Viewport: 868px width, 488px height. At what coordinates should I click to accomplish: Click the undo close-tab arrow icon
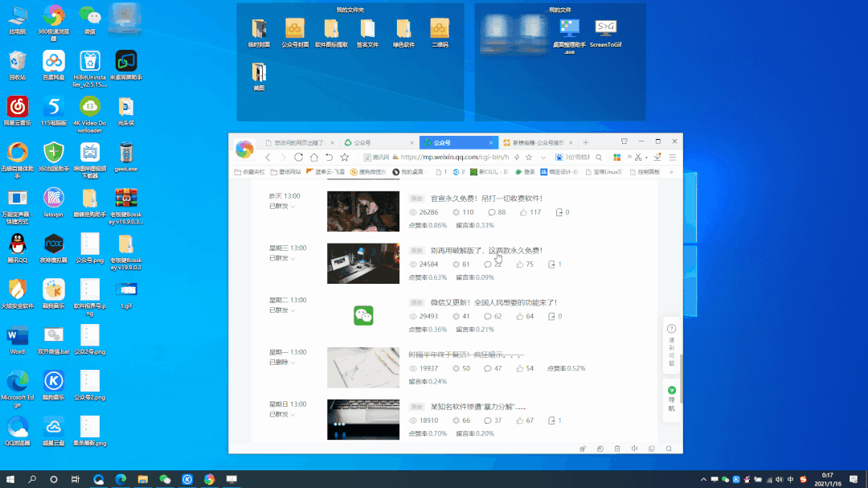click(329, 158)
